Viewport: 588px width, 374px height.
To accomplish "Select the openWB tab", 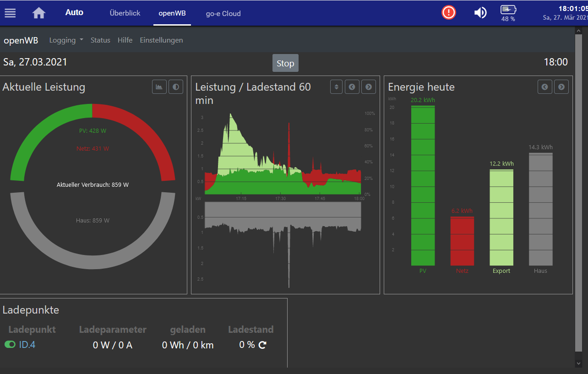I will tap(172, 13).
